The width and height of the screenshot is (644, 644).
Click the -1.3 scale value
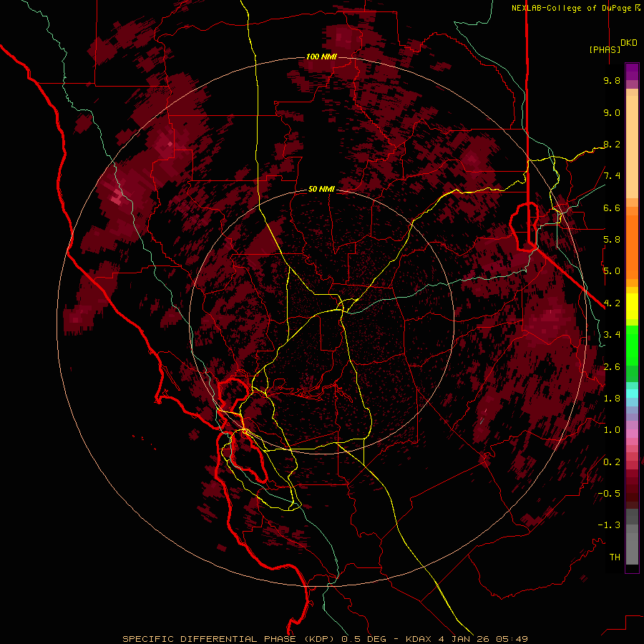(x=609, y=525)
